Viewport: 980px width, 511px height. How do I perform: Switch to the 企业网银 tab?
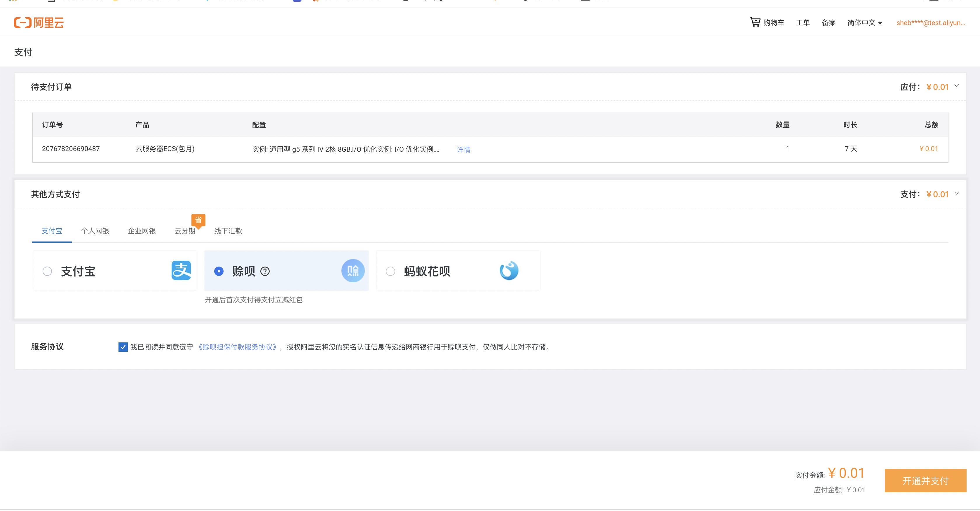click(142, 231)
